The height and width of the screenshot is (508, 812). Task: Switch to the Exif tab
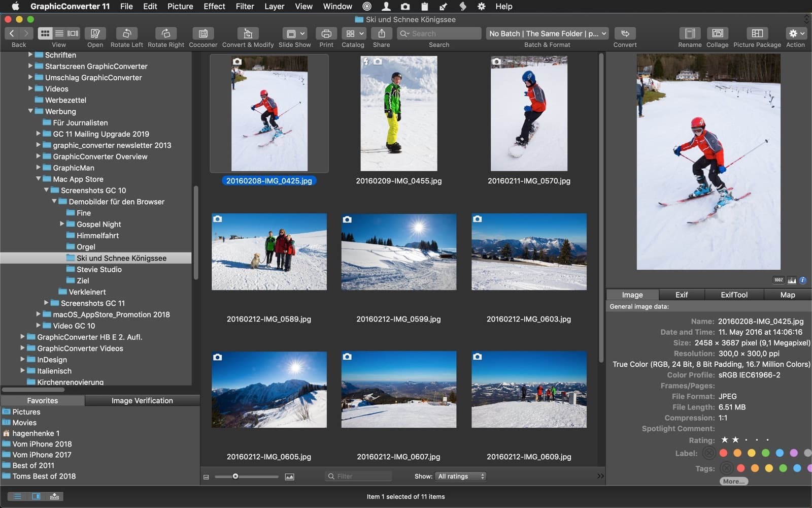681,295
